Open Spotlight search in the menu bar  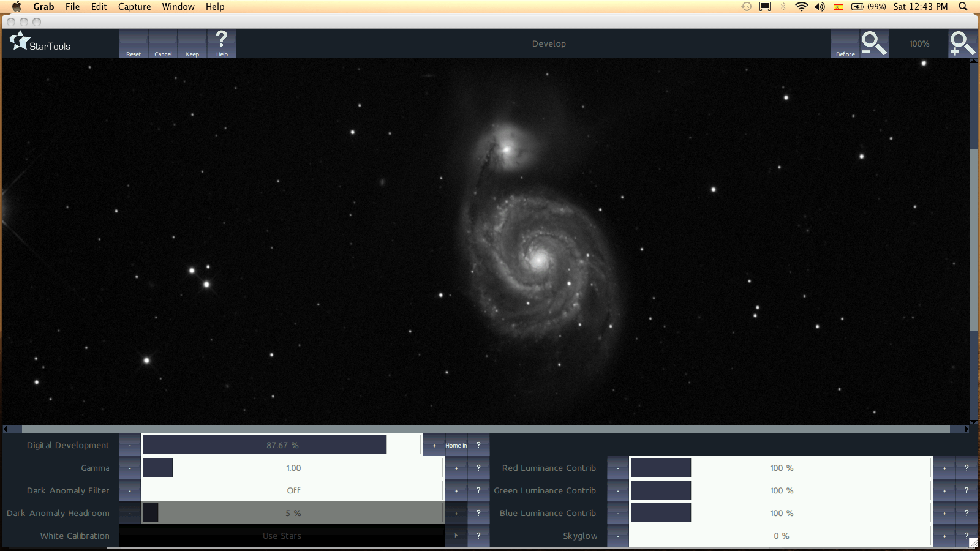point(963,7)
